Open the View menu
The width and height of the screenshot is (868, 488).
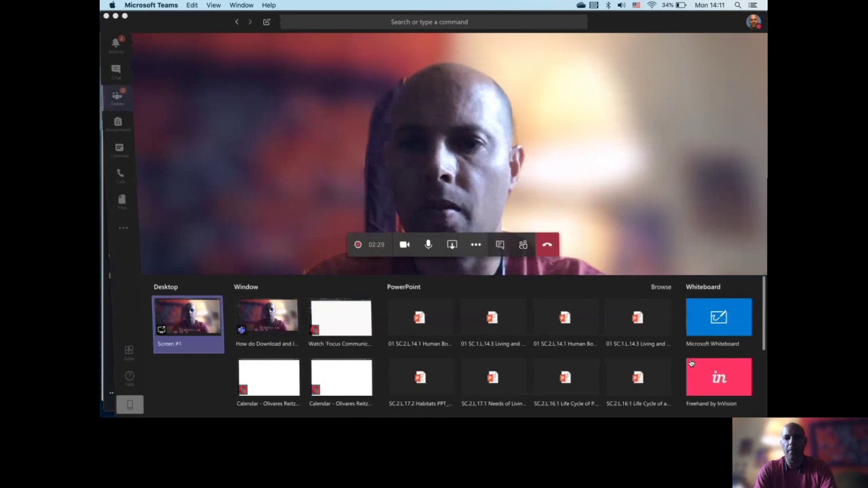click(214, 5)
